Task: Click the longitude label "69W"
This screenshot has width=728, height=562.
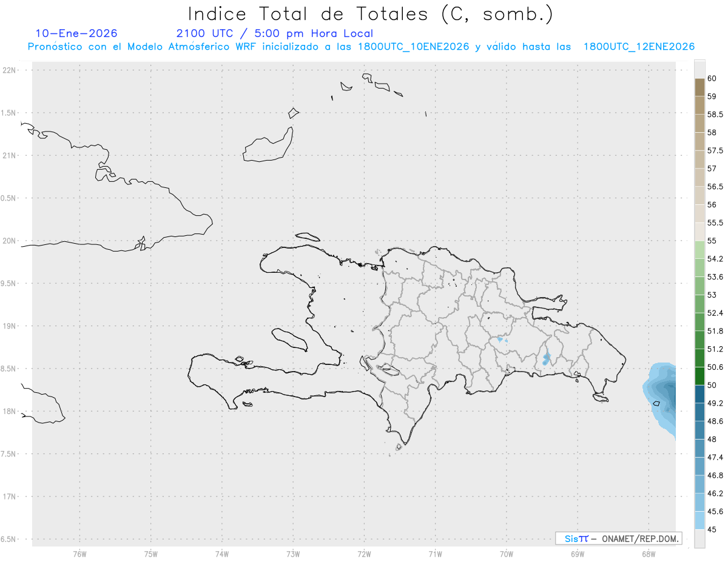Action: 578,554
